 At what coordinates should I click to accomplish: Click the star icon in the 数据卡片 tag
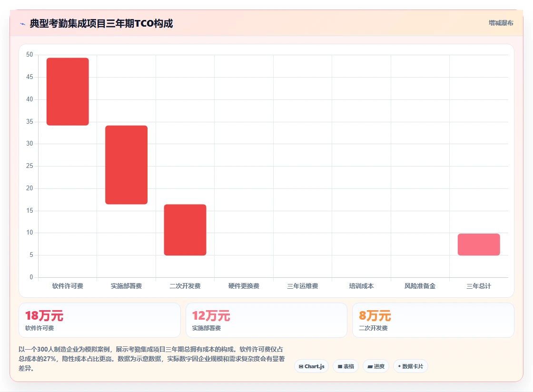point(399,366)
